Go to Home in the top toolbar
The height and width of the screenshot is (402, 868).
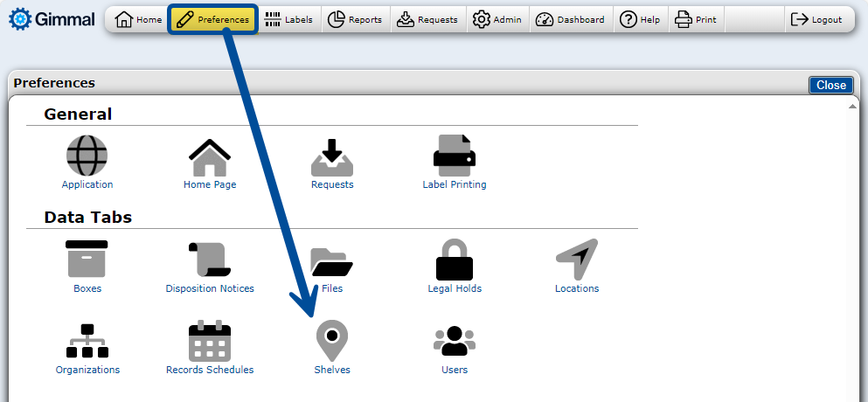139,19
